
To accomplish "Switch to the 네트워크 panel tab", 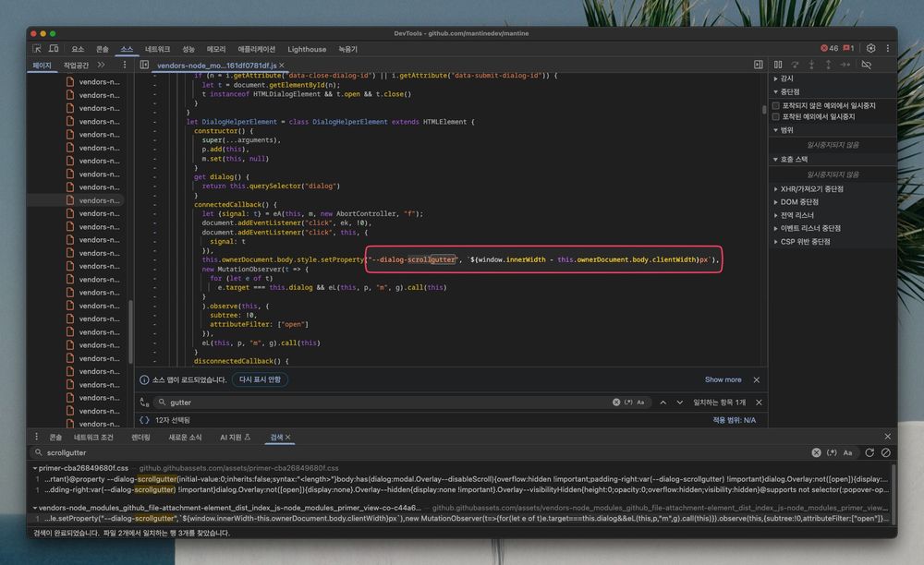I will (x=158, y=49).
